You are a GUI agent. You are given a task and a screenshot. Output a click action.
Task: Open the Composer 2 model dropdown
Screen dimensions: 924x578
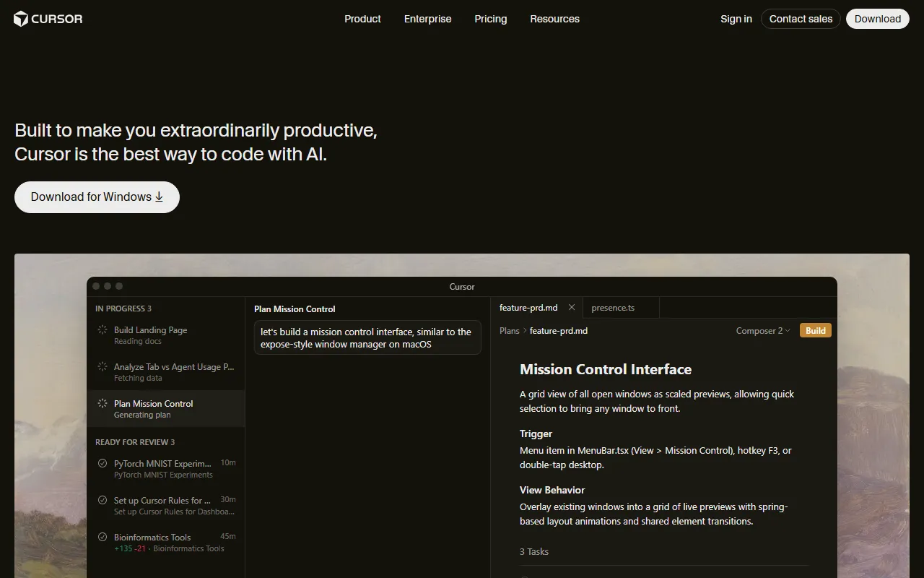[x=763, y=331]
